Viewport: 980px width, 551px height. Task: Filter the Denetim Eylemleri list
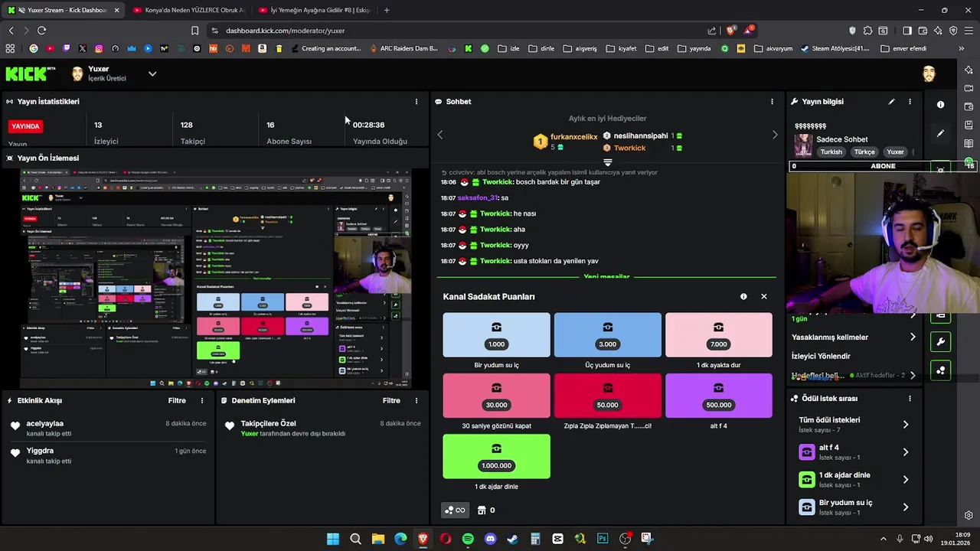pyautogui.click(x=391, y=400)
